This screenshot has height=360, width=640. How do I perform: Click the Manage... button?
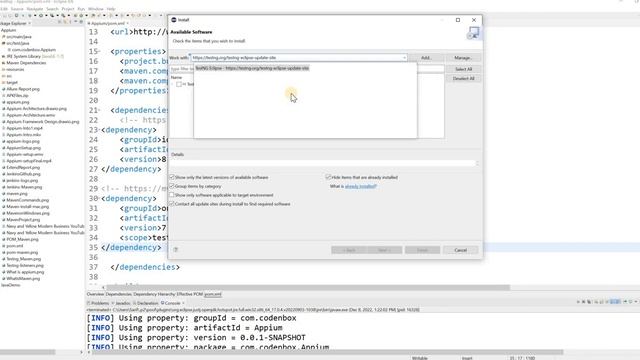[x=463, y=58]
